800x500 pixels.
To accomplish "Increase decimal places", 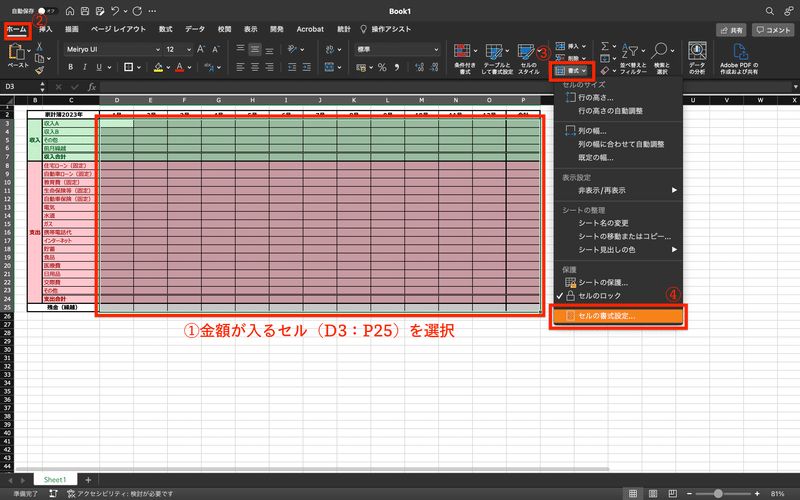I will [419, 67].
